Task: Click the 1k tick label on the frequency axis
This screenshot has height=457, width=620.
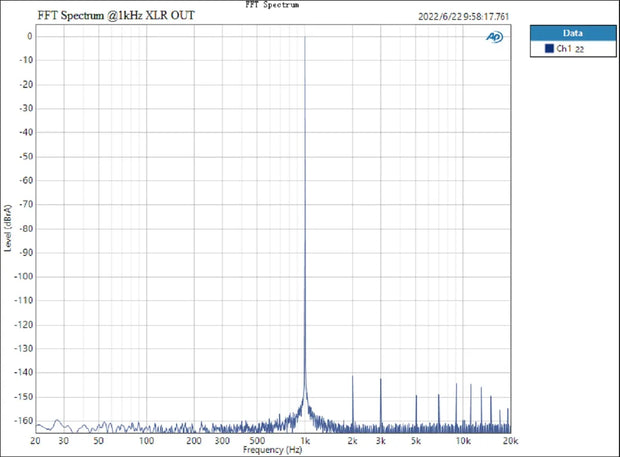Action: [305, 440]
